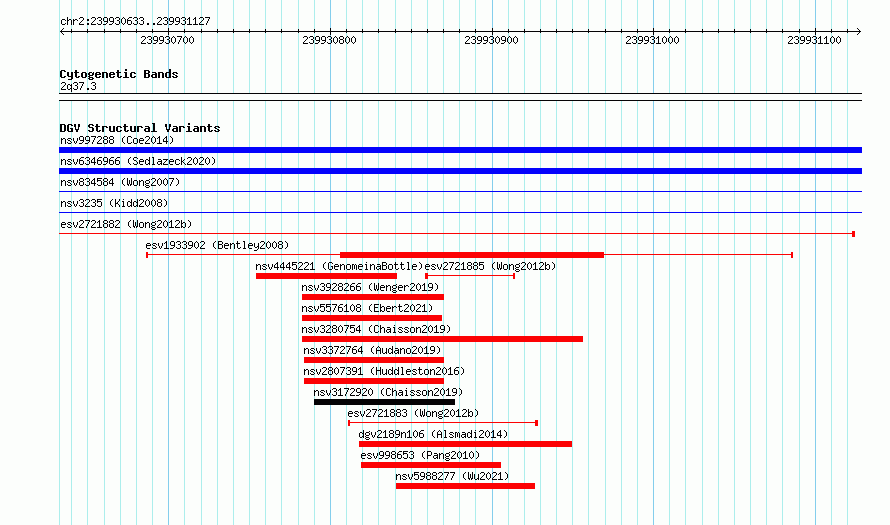
Task: Select the blue bar under nsv6346966
Action: coord(460,171)
